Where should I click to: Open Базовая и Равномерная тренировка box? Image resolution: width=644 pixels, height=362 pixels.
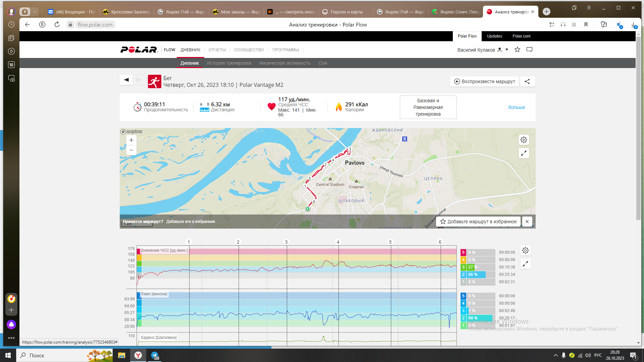click(x=428, y=107)
